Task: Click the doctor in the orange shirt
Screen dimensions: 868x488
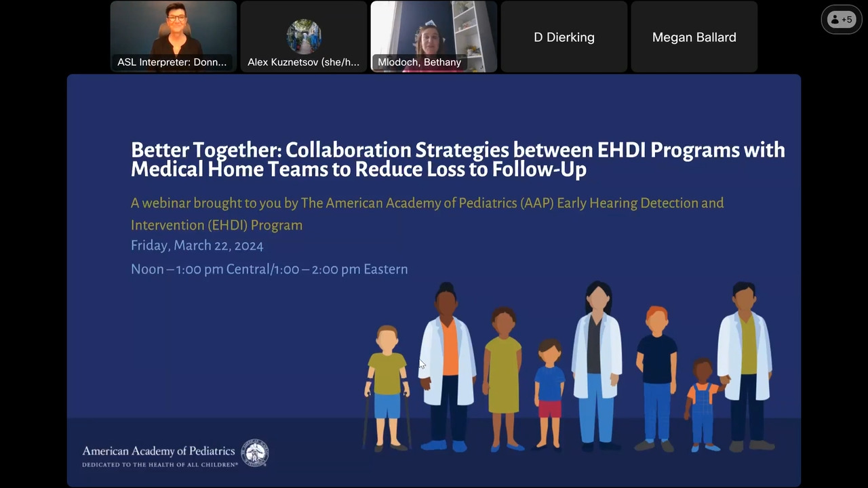Action: pyautogui.click(x=446, y=366)
